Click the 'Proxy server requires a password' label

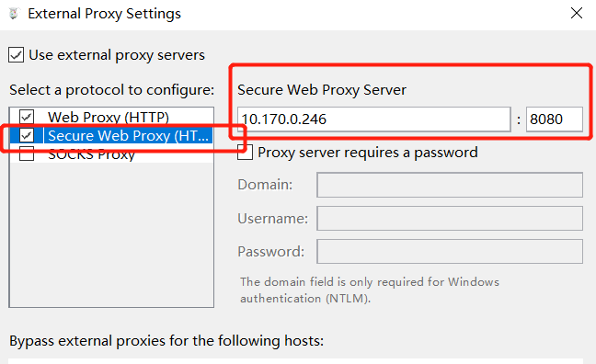[368, 153]
